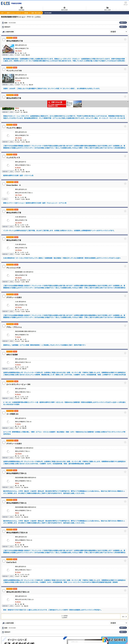Image resolution: width=129 pixels, height=644 pixels.
Task: Favorite star for 本町3丁目貸家 listing
Action: [125, 353]
